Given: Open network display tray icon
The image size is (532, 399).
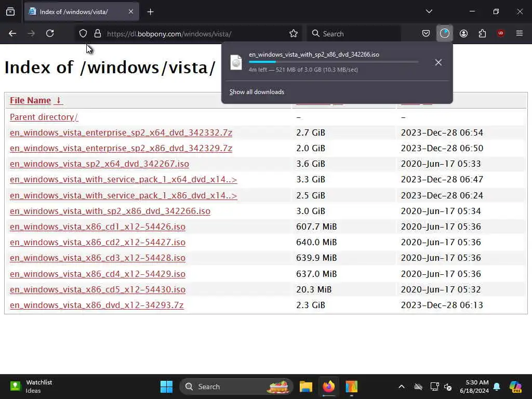Looking at the screenshot, I should (434, 387).
